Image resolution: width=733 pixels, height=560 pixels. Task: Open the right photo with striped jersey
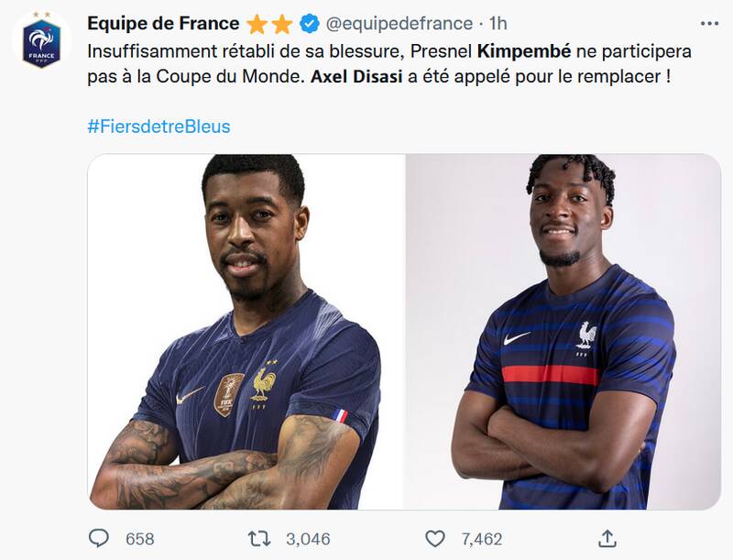[x=563, y=332]
